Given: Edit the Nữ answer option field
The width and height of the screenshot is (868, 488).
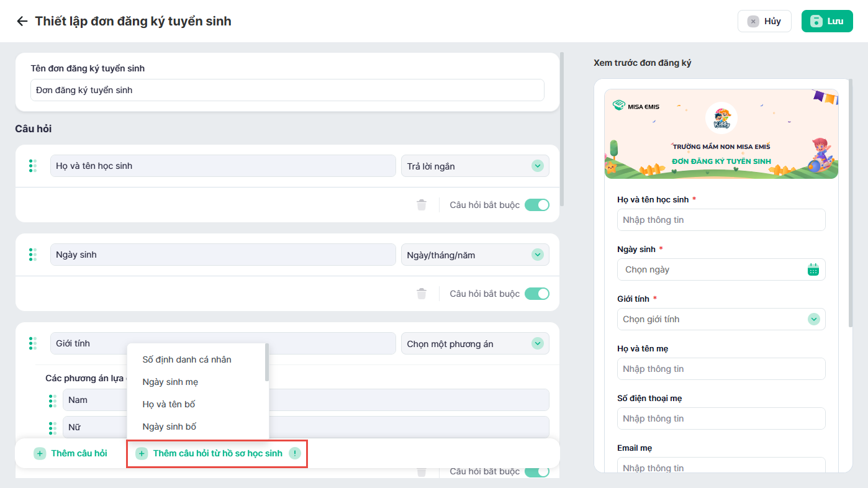Looking at the screenshot, I should click(x=306, y=427).
